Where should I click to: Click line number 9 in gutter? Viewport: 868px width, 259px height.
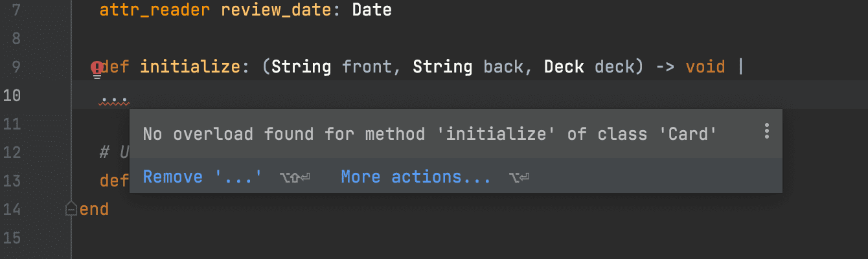16,67
